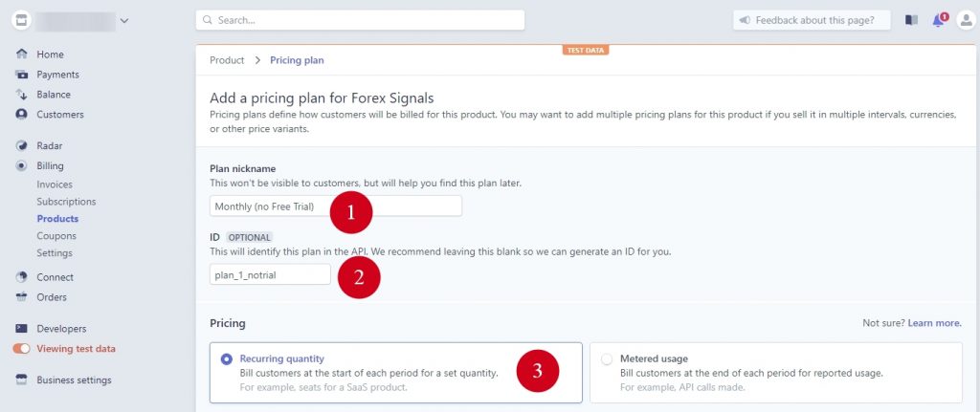Click the Radar icon in sidebar
The image size is (980, 412).
pos(22,146)
